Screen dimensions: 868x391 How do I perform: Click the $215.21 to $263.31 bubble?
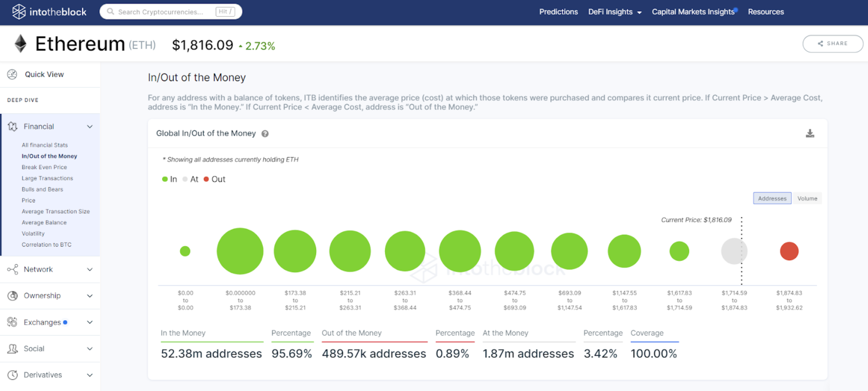pos(350,251)
